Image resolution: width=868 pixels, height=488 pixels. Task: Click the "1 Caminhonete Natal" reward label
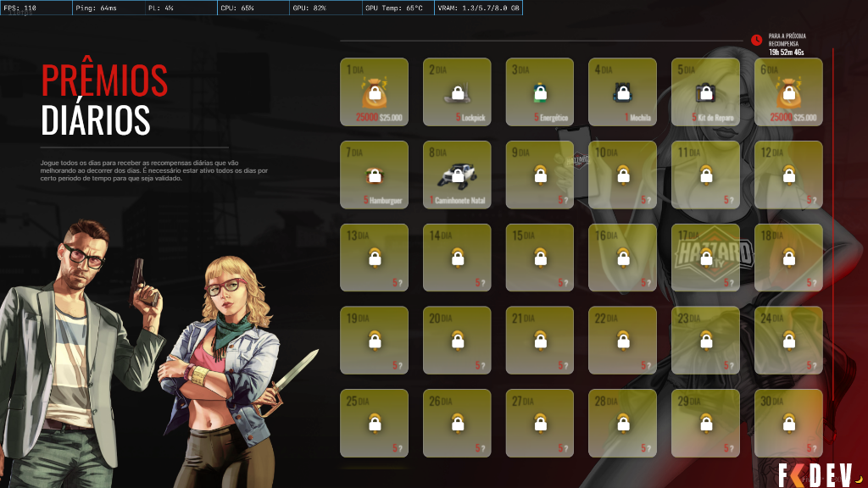457,200
